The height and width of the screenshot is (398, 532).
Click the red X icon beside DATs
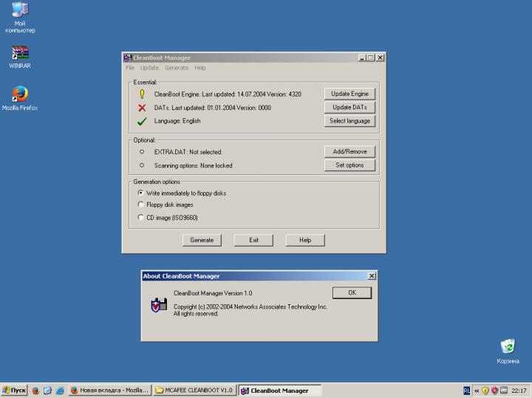pos(142,108)
